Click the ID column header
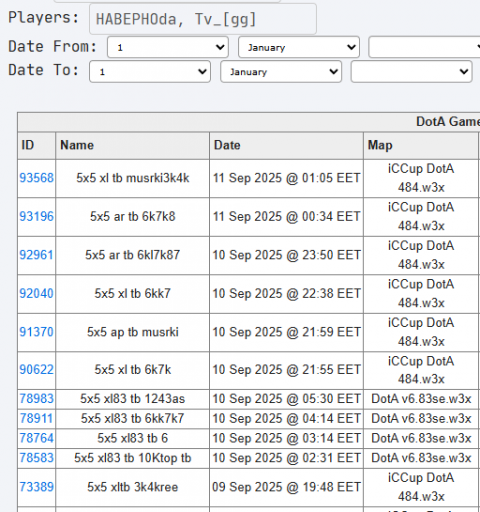The width and height of the screenshot is (480, 512). pyautogui.click(x=37, y=145)
